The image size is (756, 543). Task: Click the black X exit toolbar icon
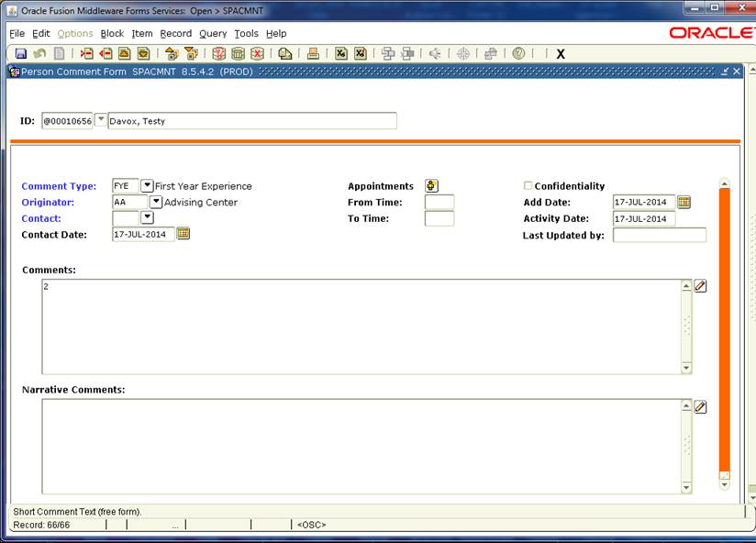coord(561,54)
